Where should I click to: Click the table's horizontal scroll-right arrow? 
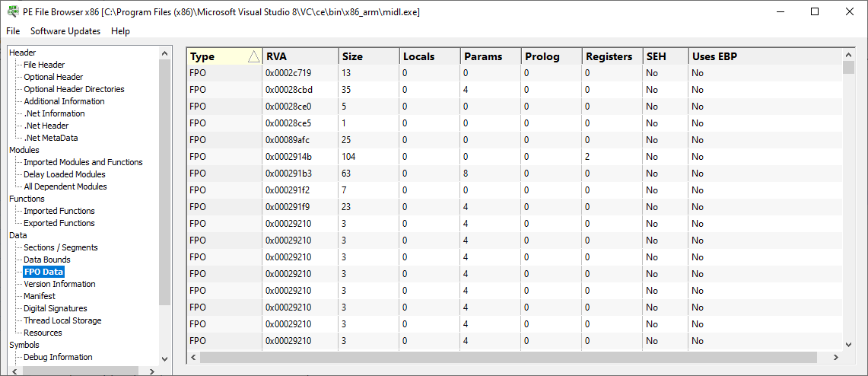click(836, 358)
